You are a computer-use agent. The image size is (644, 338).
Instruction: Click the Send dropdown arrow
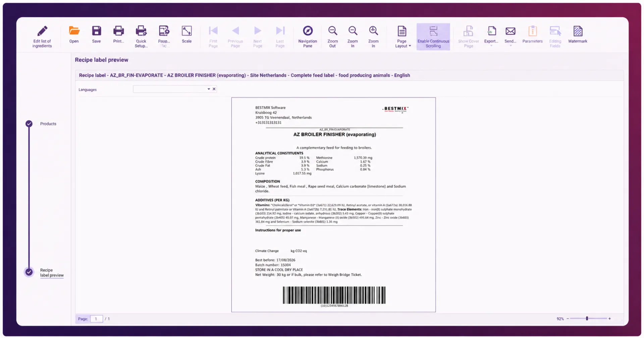tap(511, 46)
